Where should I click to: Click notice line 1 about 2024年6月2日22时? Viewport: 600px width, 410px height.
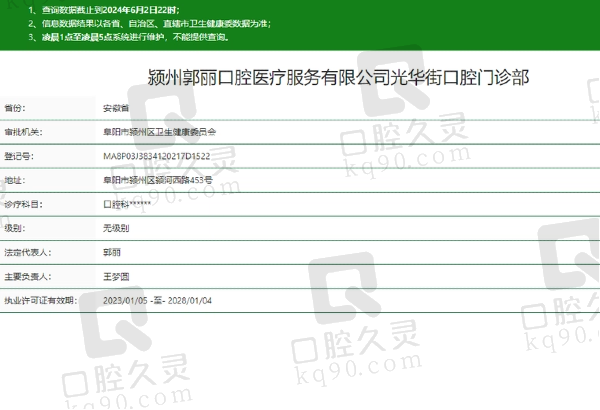click(x=104, y=10)
